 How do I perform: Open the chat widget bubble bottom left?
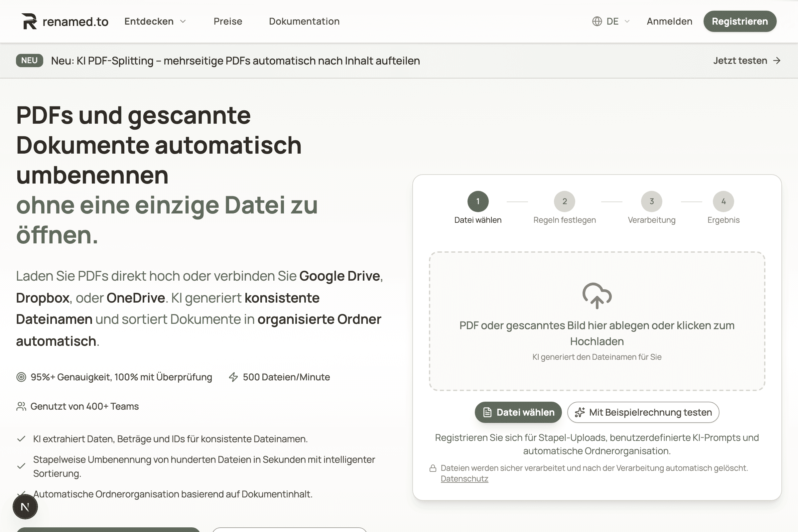click(26, 506)
